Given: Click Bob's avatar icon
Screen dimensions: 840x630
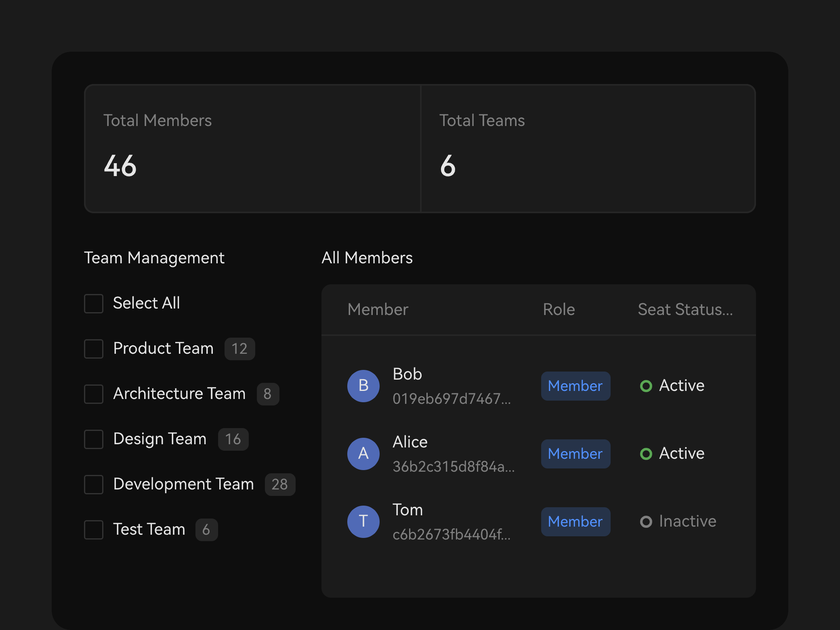Looking at the screenshot, I should [x=363, y=386].
